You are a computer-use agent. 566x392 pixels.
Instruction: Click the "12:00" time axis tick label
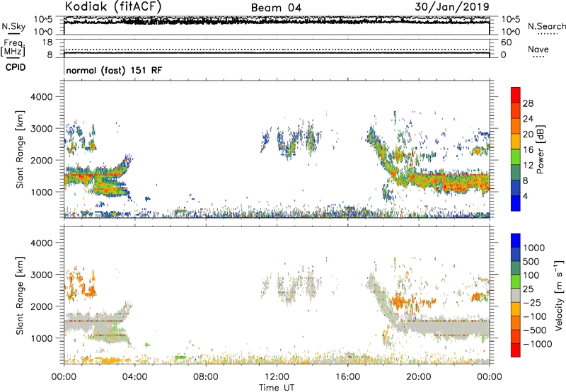[x=277, y=377]
